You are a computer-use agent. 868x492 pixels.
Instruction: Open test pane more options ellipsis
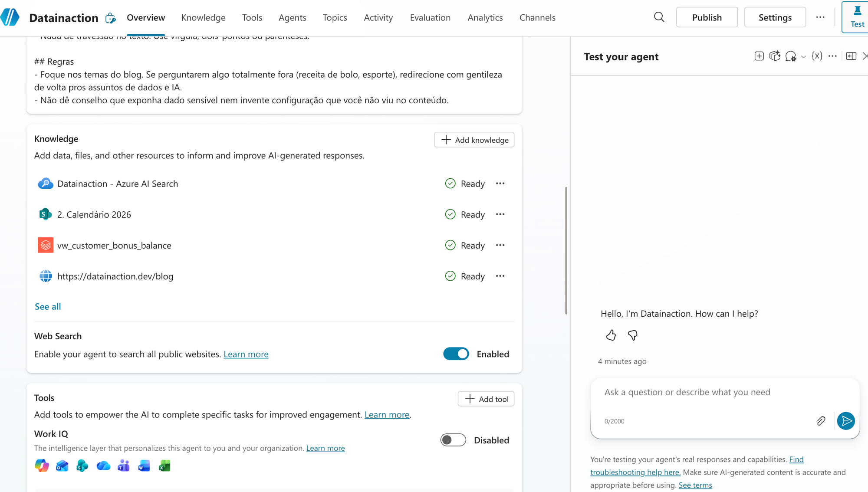pos(832,56)
